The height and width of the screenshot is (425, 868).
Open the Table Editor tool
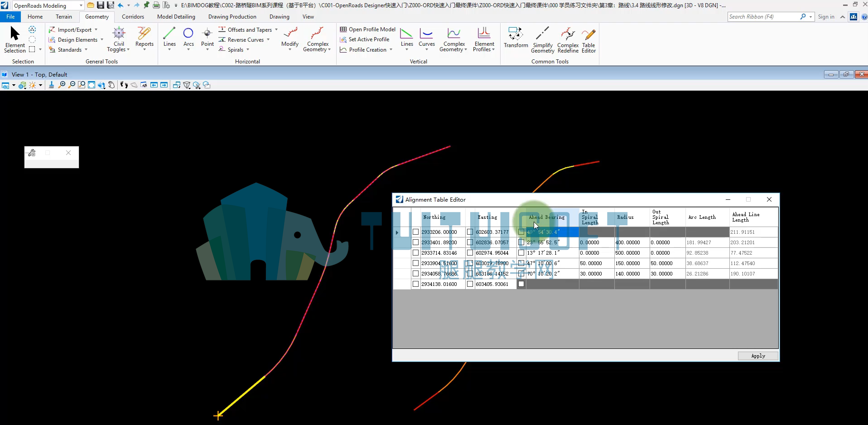point(588,40)
